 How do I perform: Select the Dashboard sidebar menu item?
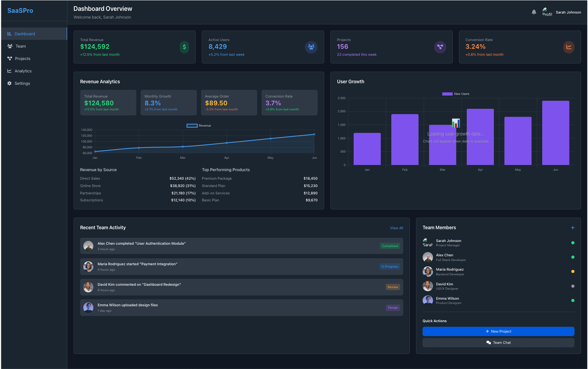(25, 34)
